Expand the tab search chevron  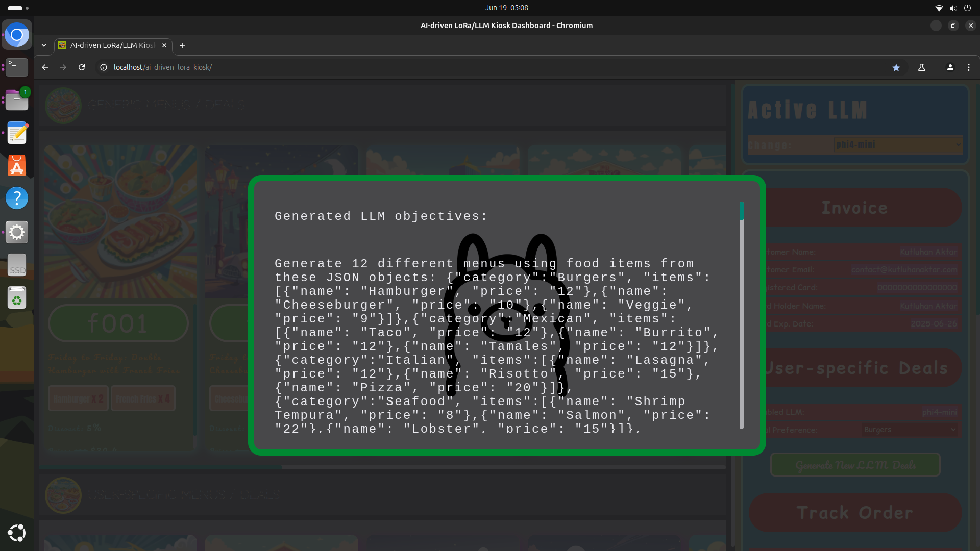pos(44,45)
